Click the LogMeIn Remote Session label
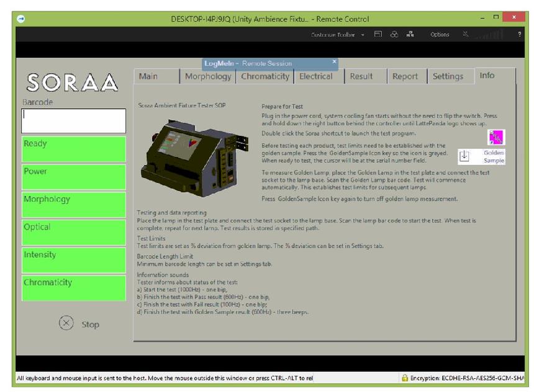Image resolution: width=534 pixels, height=392 pixels. tap(248, 64)
